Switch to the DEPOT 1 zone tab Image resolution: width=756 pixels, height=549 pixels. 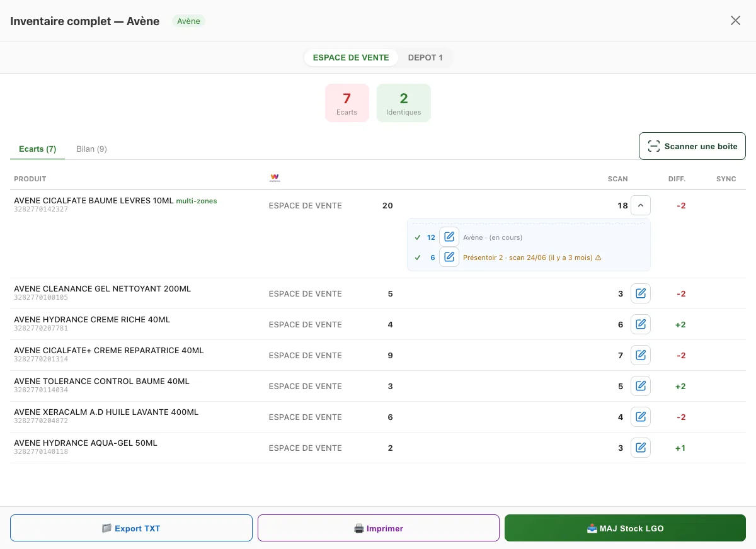click(x=425, y=57)
